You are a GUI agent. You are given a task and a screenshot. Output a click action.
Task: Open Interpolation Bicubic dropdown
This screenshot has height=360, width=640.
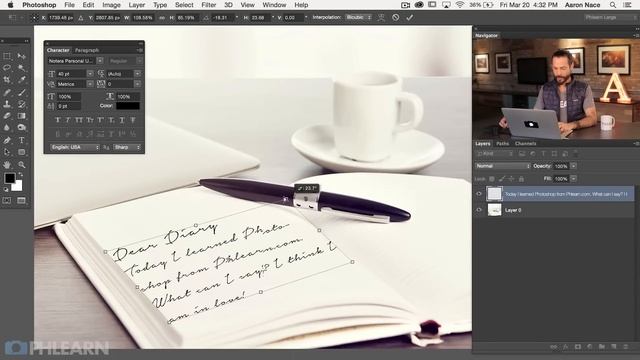coord(358,18)
